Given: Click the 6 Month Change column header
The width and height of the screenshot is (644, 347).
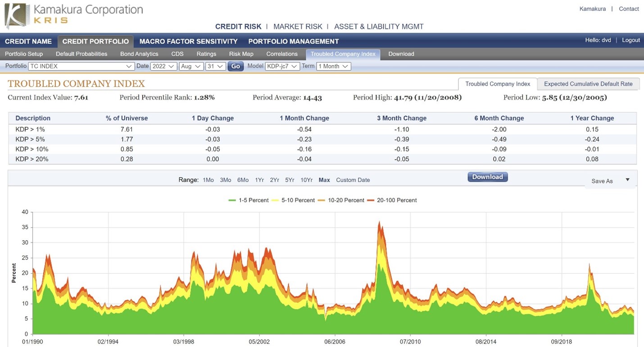Looking at the screenshot, I should coord(499,118).
